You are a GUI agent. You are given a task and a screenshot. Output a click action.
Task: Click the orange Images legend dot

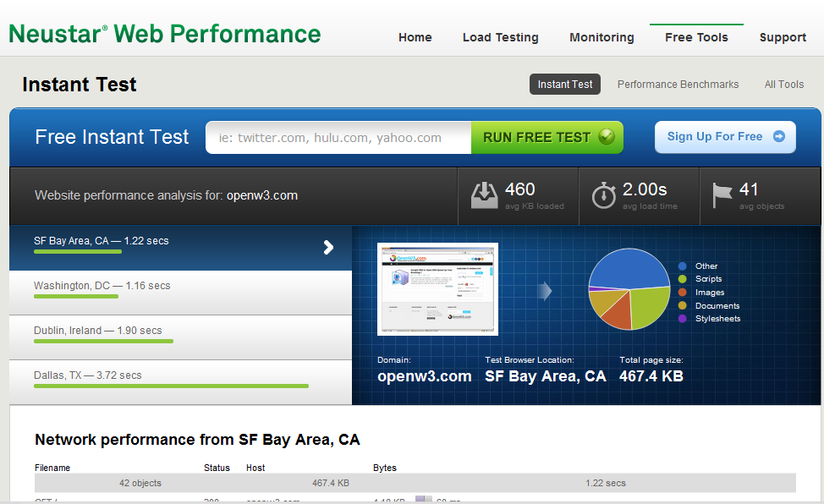(682, 293)
